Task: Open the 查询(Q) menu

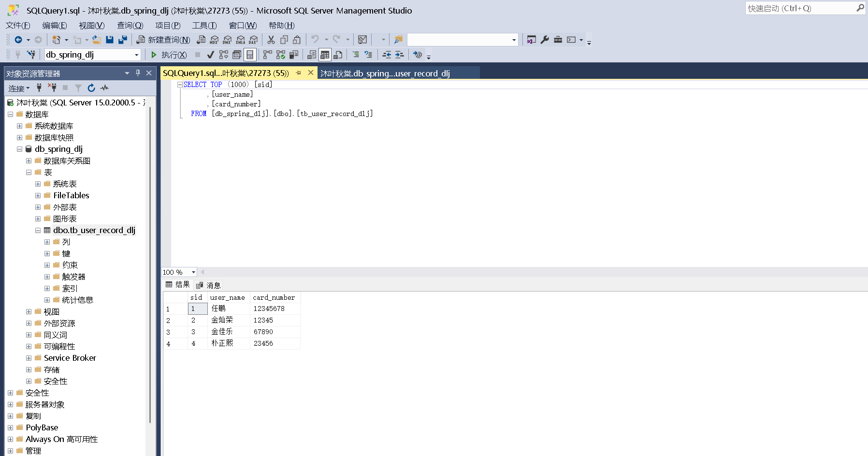Action: pyautogui.click(x=130, y=25)
